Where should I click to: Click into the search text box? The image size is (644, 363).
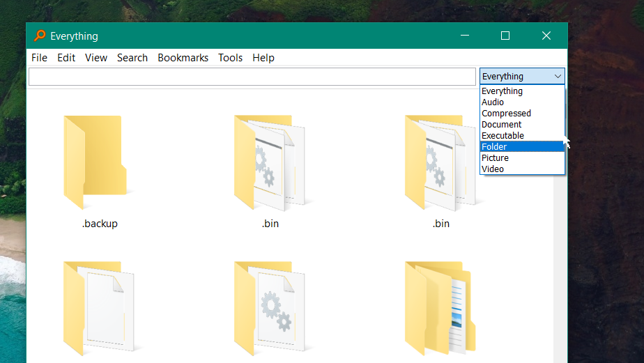252,77
